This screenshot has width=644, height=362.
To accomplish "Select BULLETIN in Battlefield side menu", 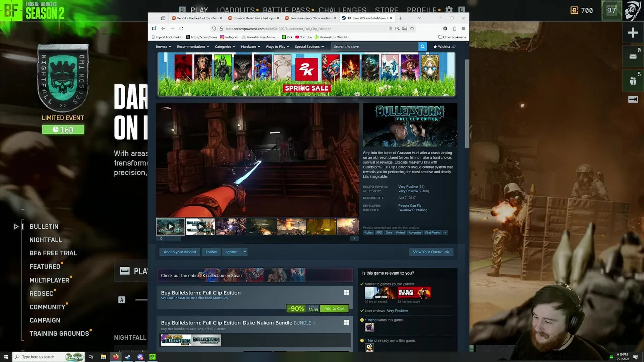I will (x=44, y=227).
